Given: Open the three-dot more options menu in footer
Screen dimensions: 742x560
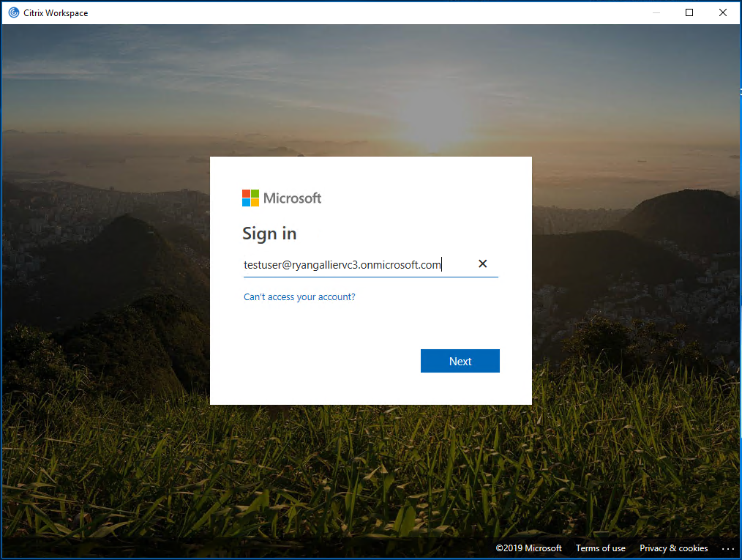Looking at the screenshot, I should click(728, 548).
